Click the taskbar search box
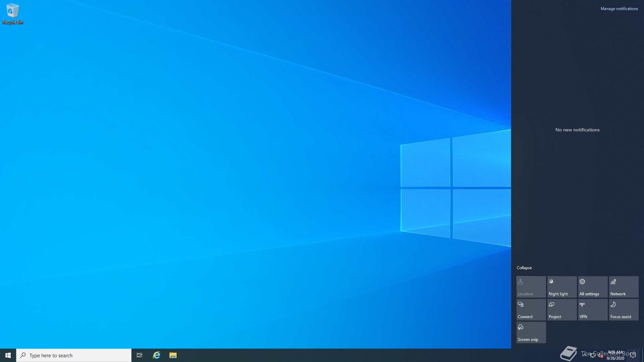The height and width of the screenshot is (362, 644). [74, 355]
